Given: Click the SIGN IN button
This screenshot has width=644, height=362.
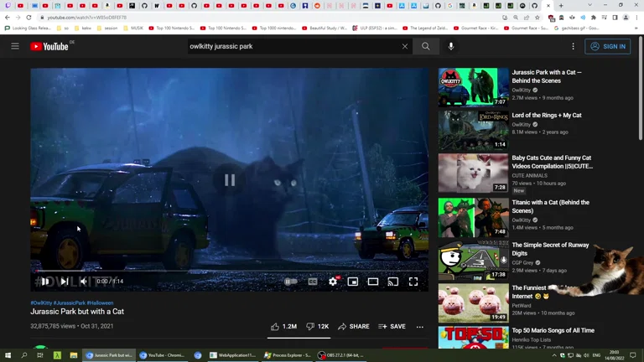Looking at the screenshot, I should 608,47.
